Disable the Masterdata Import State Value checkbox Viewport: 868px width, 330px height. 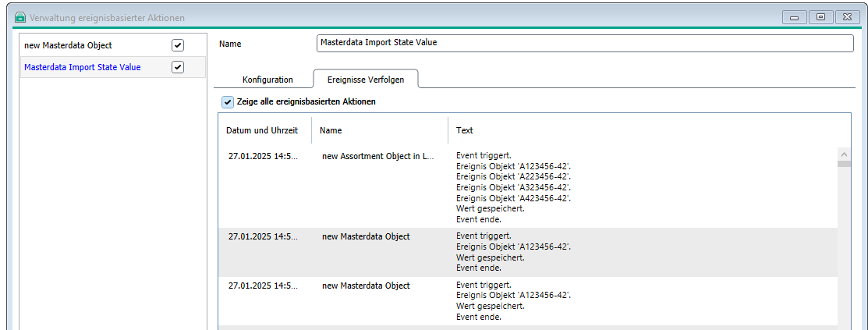(x=178, y=67)
